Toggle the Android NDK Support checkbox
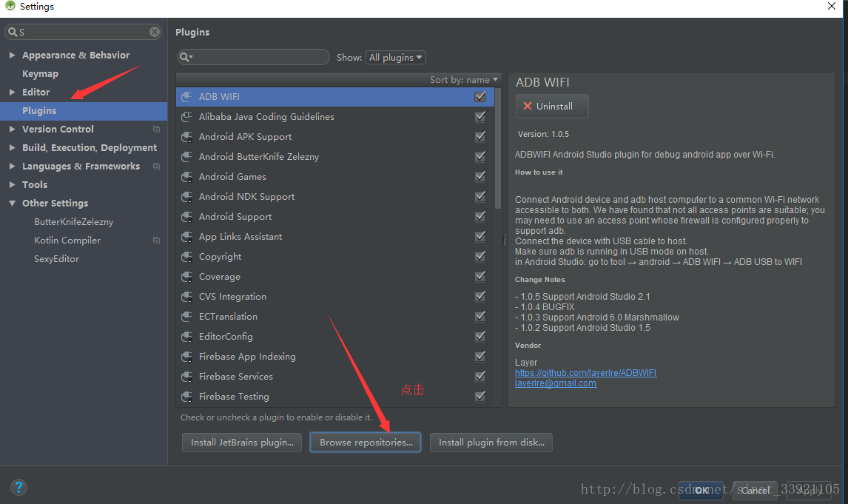 [x=479, y=197]
